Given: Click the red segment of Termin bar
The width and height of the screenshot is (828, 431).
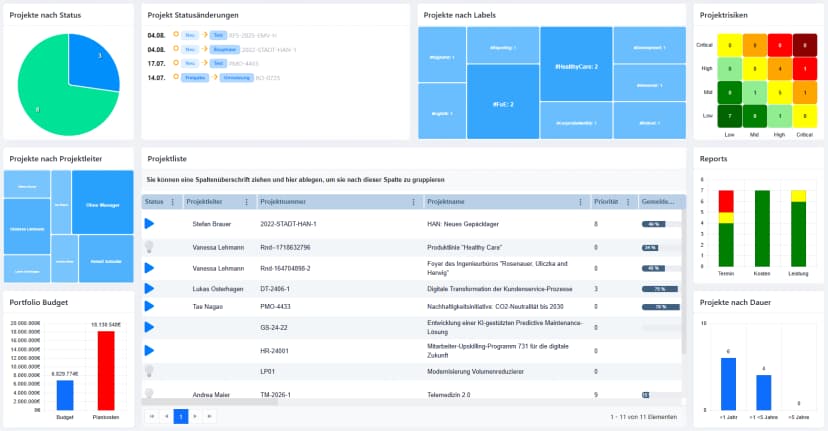Looking at the screenshot, I should point(726,201).
